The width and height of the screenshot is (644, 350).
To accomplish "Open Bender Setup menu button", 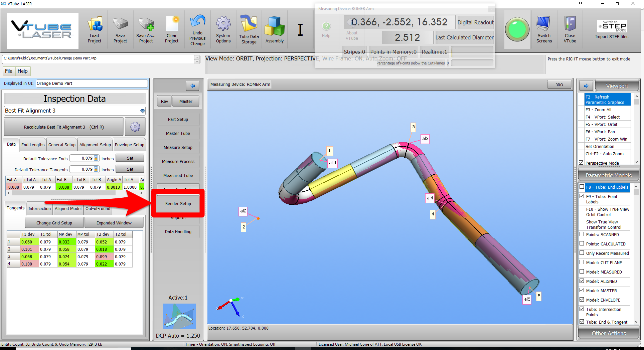I will click(x=178, y=203).
